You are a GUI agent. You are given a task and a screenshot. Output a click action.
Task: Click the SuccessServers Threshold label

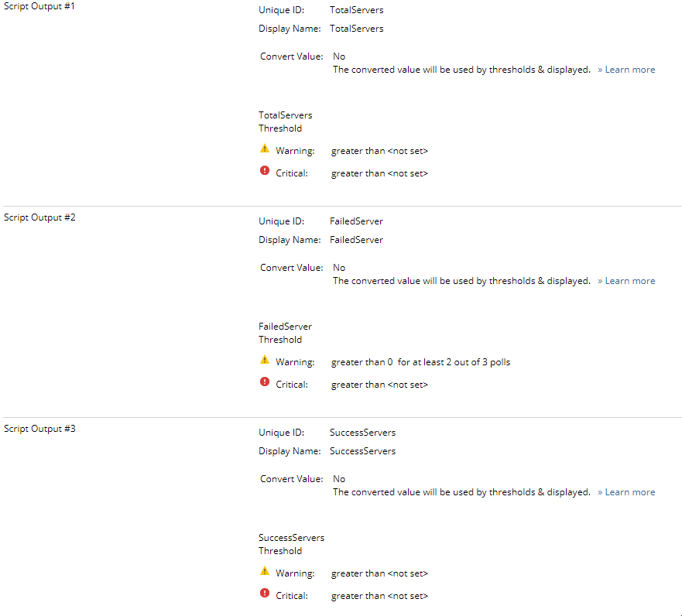(x=291, y=544)
